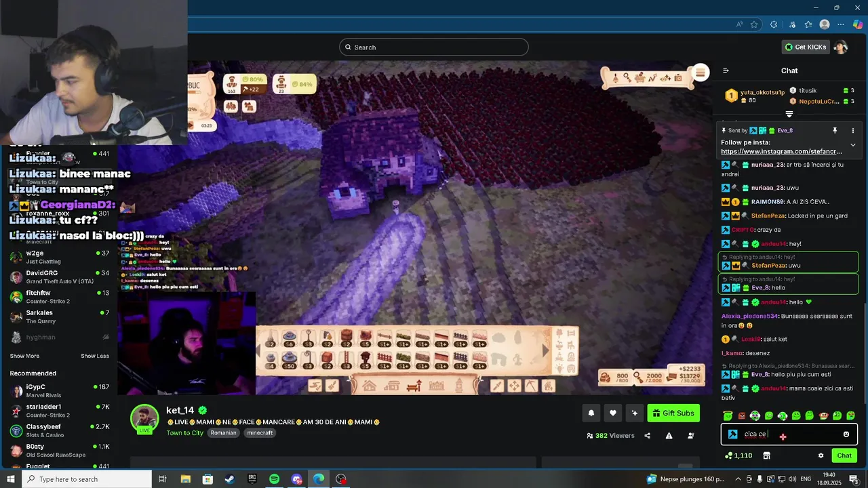Open the shop icon below chat input
The height and width of the screenshot is (488, 868).
pyautogui.click(x=767, y=455)
